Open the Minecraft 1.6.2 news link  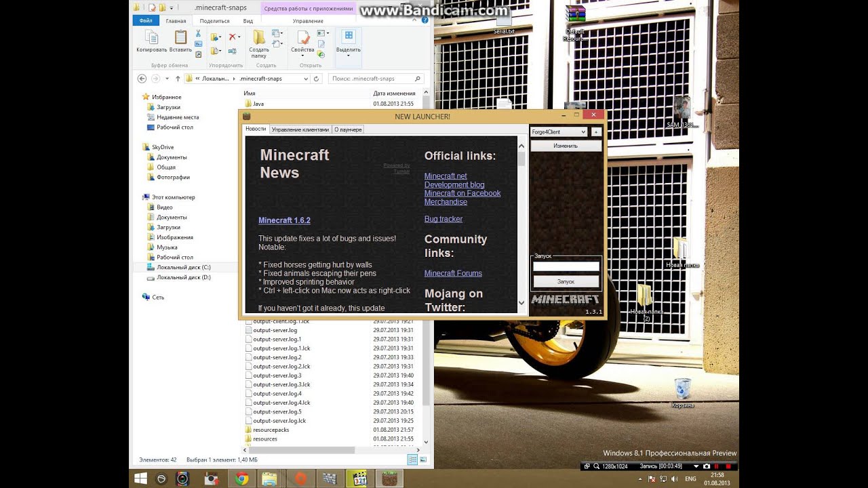click(x=284, y=220)
